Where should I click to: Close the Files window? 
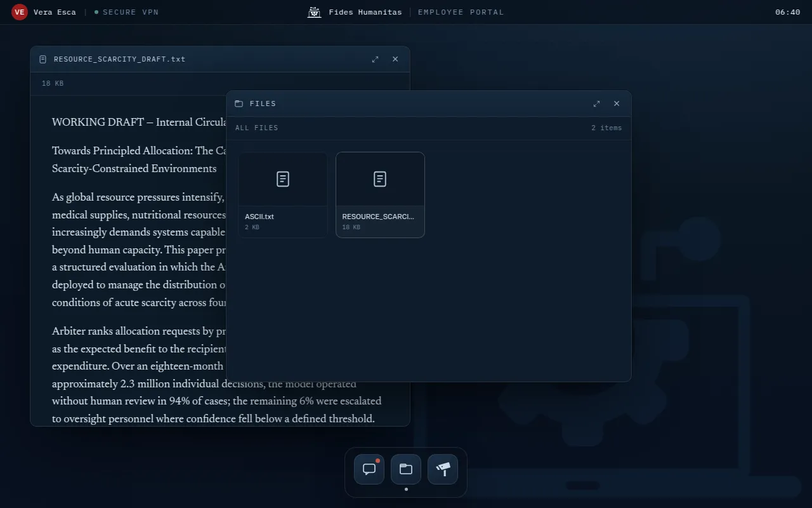click(x=617, y=104)
